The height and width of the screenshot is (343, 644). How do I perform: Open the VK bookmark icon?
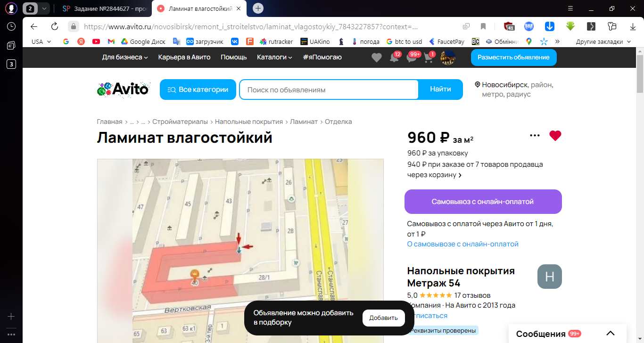(x=234, y=41)
